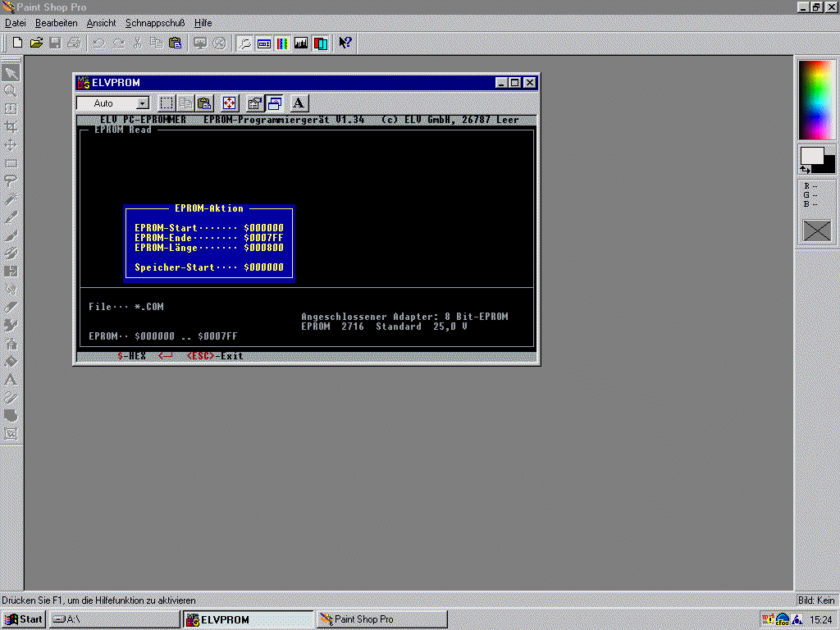Open the Windows Start menu
840x630 pixels.
pos(23,619)
